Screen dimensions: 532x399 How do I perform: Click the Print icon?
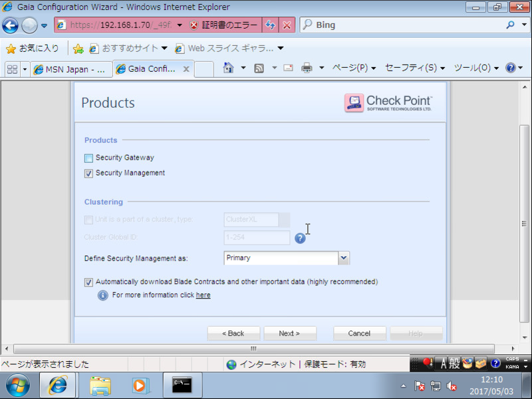coord(307,68)
